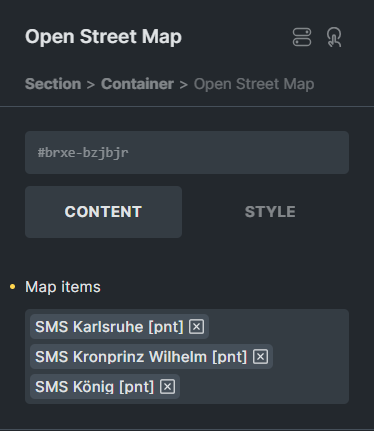Image resolution: width=374 pixels, height=431 pixels.
Task: Select the SMS Kronprinz Wilhelm [pnt] tag
Action: [x=141, y=357]
